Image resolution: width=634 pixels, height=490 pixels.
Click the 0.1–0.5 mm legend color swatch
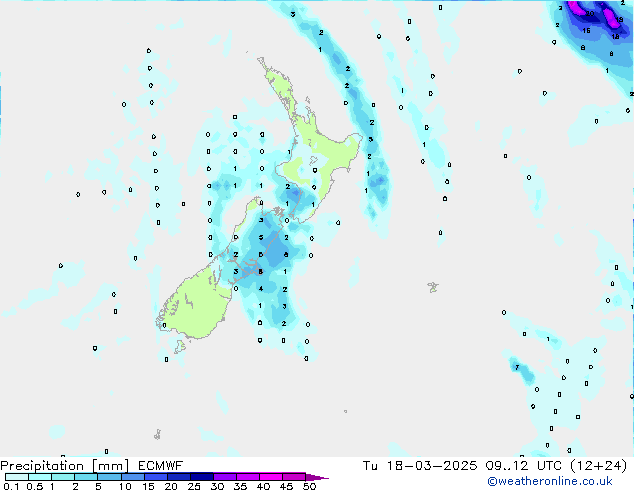(17, 477)
